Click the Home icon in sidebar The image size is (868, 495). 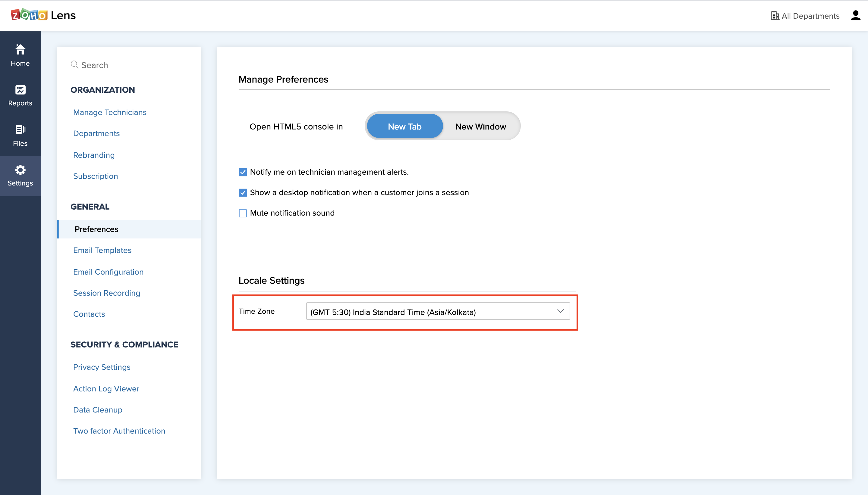pyautogui.click(x=20, y=50)
